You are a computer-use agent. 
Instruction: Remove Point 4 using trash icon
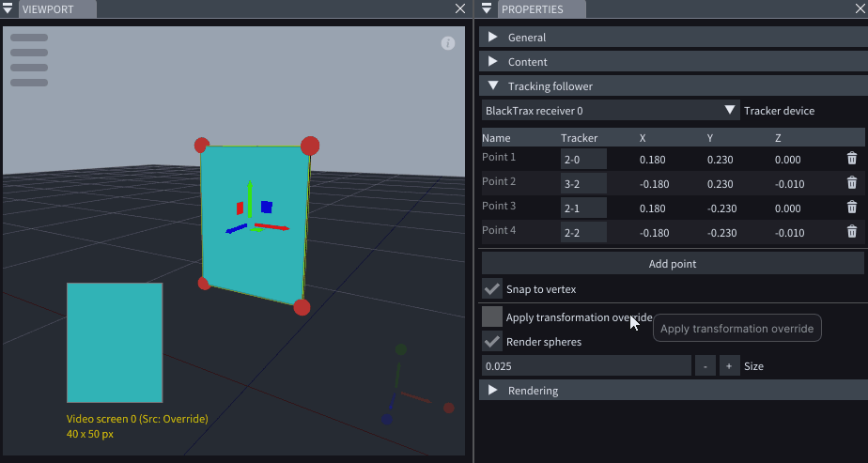851,232
